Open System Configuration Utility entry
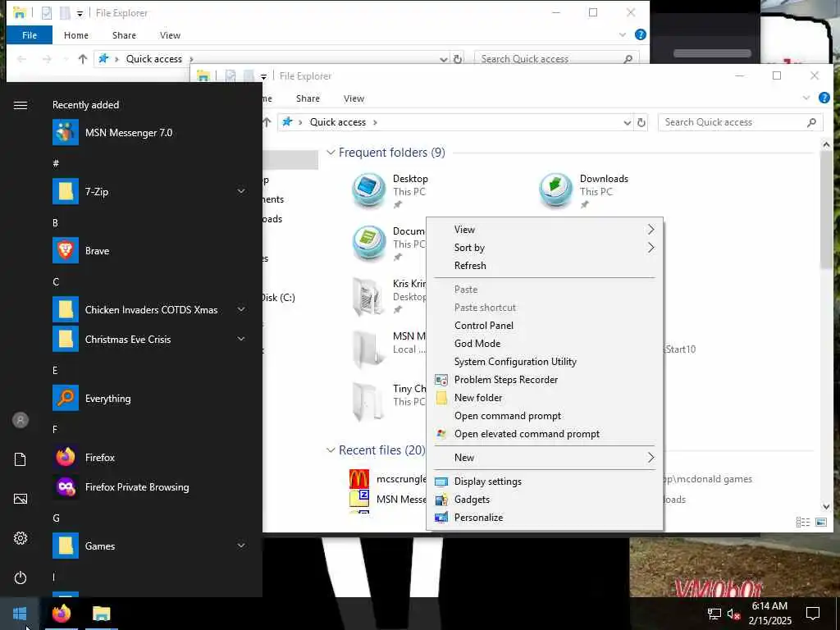840x630 pixels. click(x=545, y=362)
